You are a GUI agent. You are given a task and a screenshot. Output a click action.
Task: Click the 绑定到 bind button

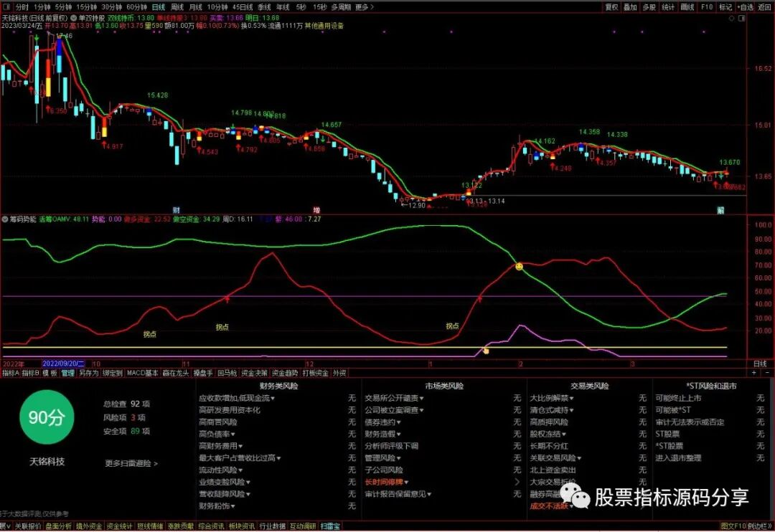click(x=112, y=373)
